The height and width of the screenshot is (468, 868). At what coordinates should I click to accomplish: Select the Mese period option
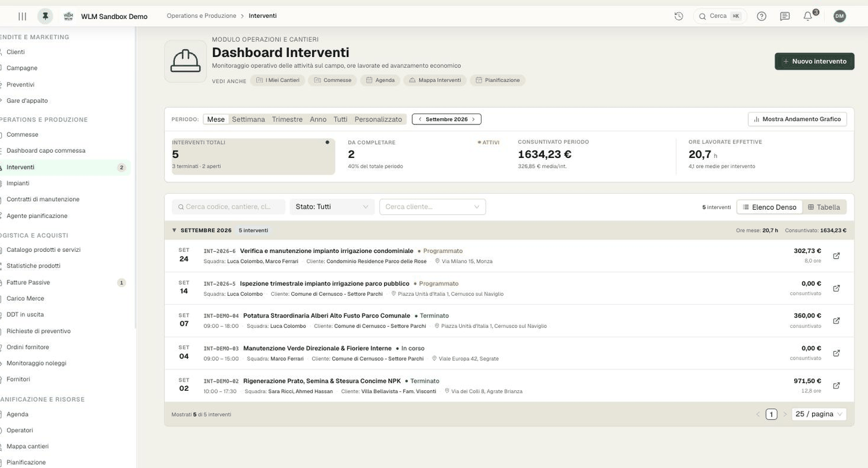(x=216, y=119)
